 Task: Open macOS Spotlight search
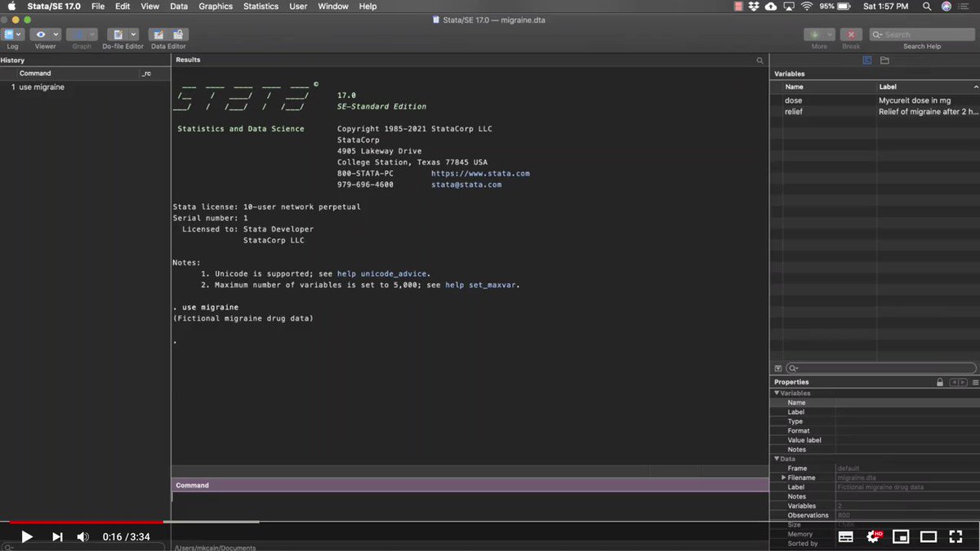[927, 6]
